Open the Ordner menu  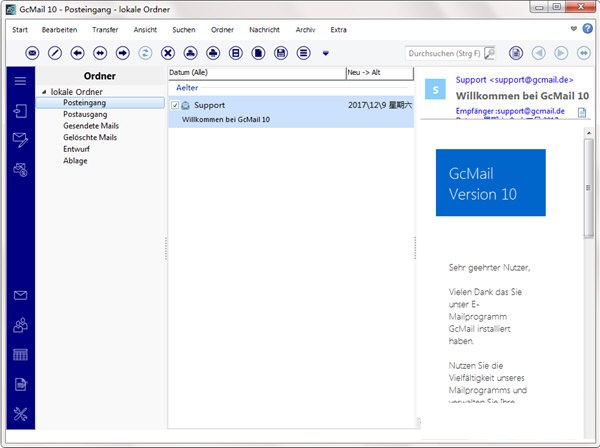(222, 30)
